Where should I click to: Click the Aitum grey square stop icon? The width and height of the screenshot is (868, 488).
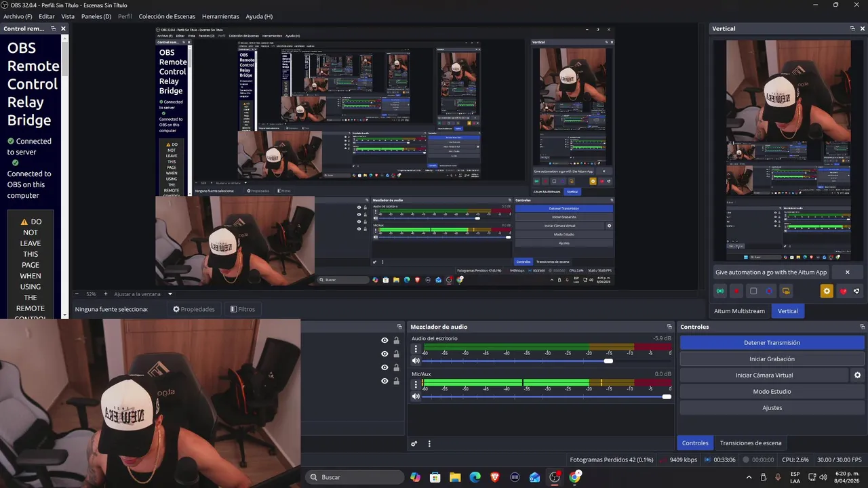point(753,291)
